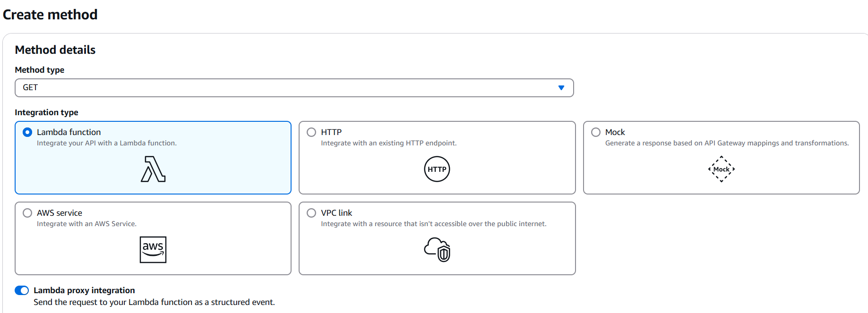
Task: Click the VPC cloud shield icon
Action: click(x=437, y=250)
